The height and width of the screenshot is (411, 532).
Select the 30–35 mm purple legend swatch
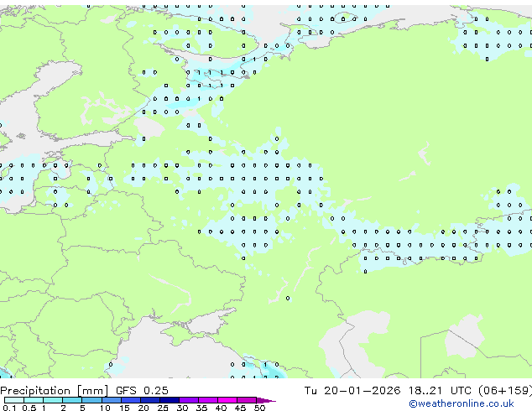189,400
